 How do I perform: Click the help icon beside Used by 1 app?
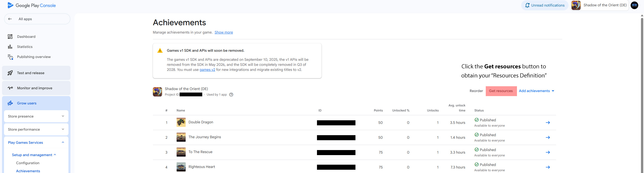pos(231,95)
